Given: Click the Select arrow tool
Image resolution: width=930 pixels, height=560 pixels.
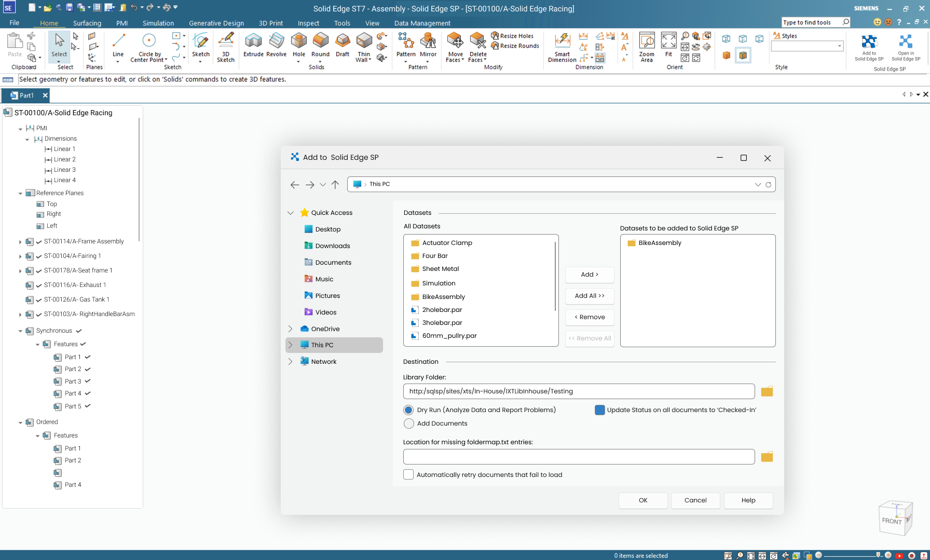Looking at the screenshot, I should tap(59, 47).
